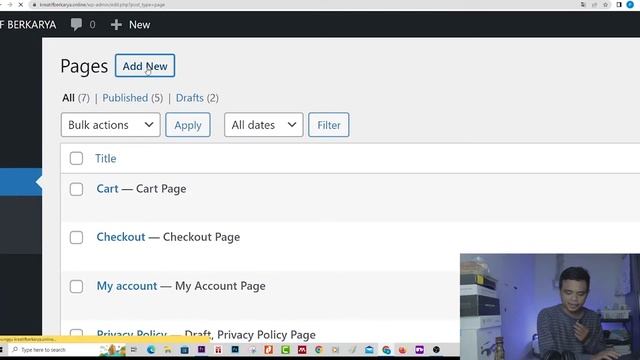Open Adobe Photoshop from the taskbar
This screenshot has height=360, width=640.
tap(235, 349)
